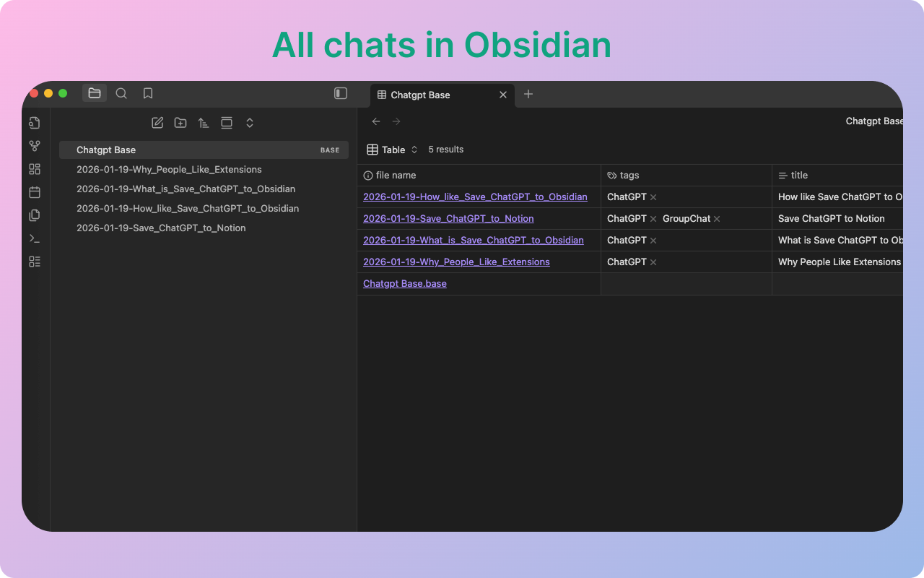This screenshot has height=578, width=924.
Task: Open the file explorer folder icon
Action: [x=95, y=93]
